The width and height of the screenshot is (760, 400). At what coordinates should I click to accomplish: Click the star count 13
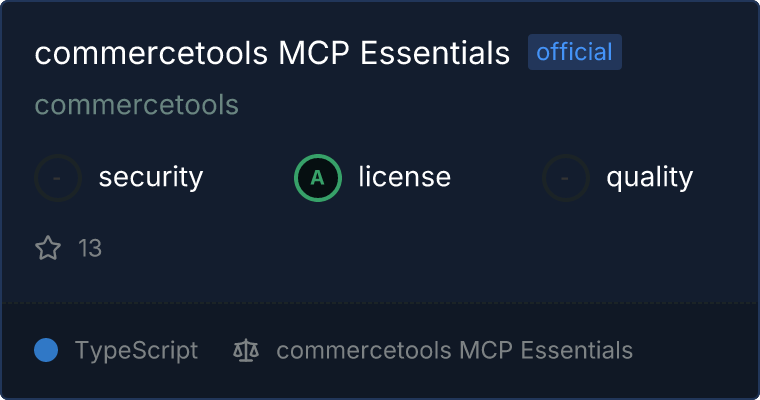[90, 248]
